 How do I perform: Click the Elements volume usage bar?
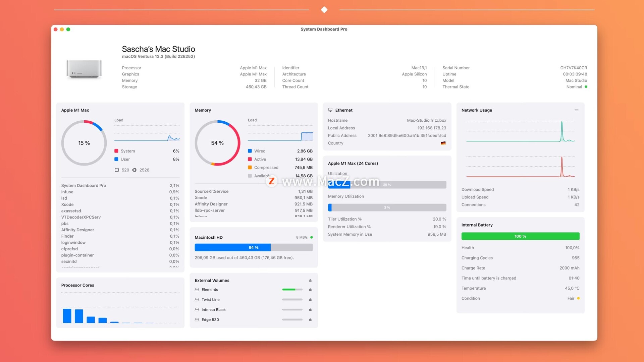click(292, 290)
